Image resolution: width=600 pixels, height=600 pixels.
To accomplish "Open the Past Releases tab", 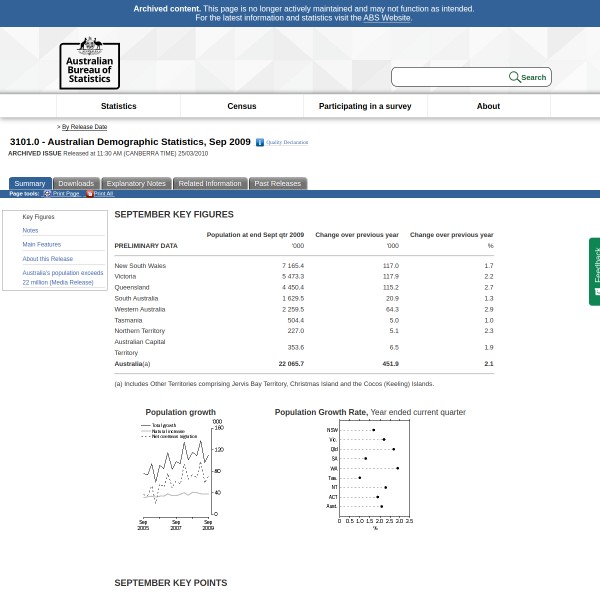I will pos(277,184).
